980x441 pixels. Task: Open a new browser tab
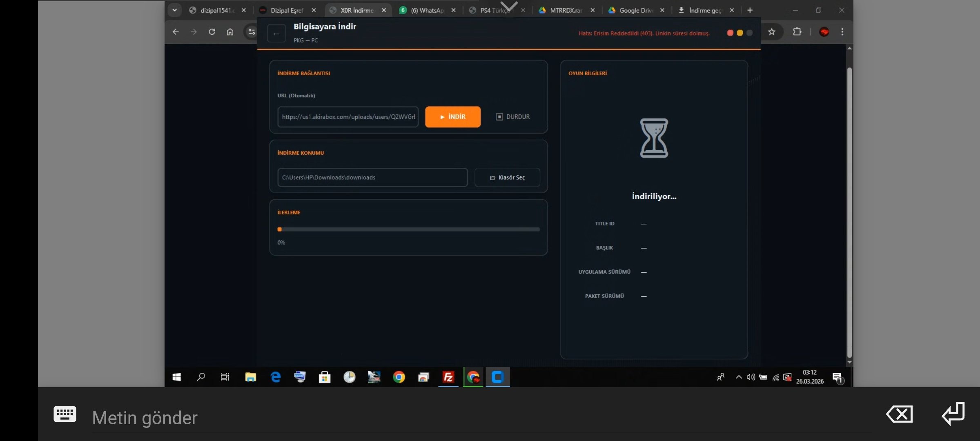tap(750, 10)
